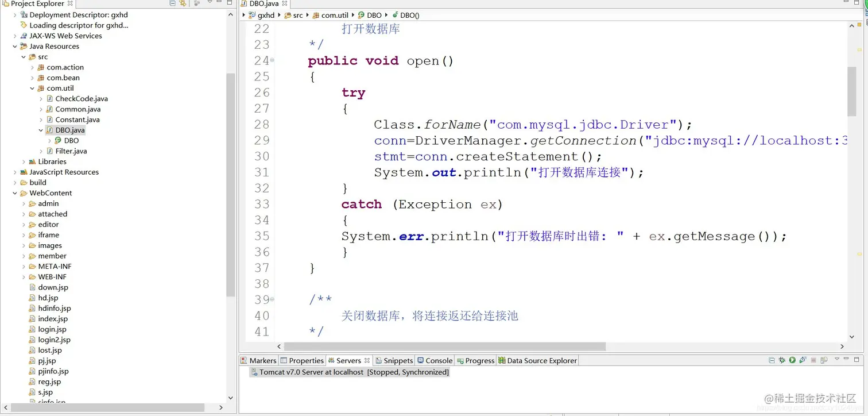Expand the com.action package
The width and height of the screenshot is (868, 416).
tap(32, 67)
